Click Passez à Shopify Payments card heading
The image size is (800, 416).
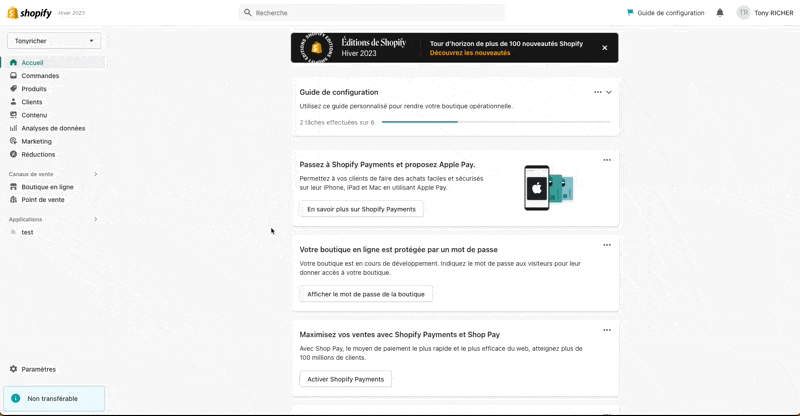(387, 164)
